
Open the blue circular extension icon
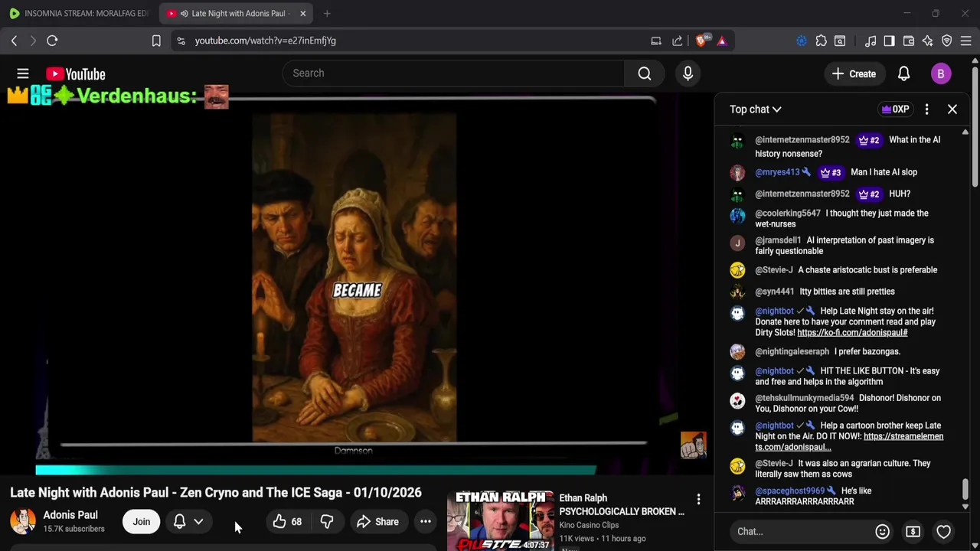pos(802,41)
